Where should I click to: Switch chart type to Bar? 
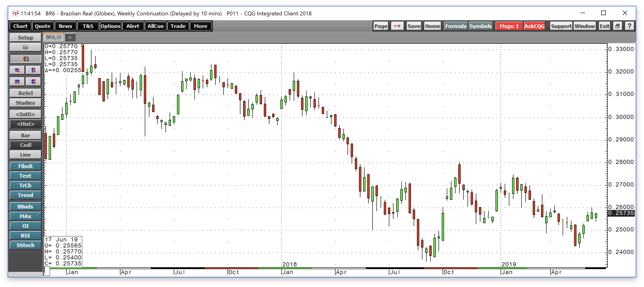click(x=25, y=136)
